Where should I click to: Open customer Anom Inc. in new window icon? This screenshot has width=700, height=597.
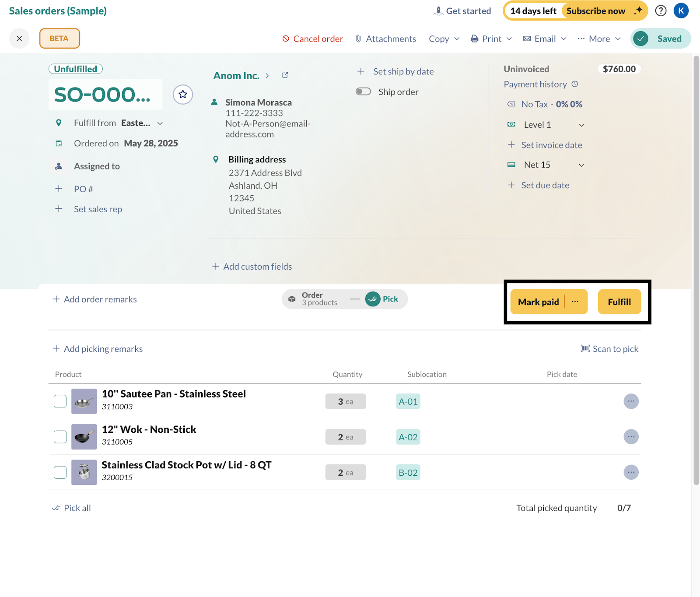(285, 75)
